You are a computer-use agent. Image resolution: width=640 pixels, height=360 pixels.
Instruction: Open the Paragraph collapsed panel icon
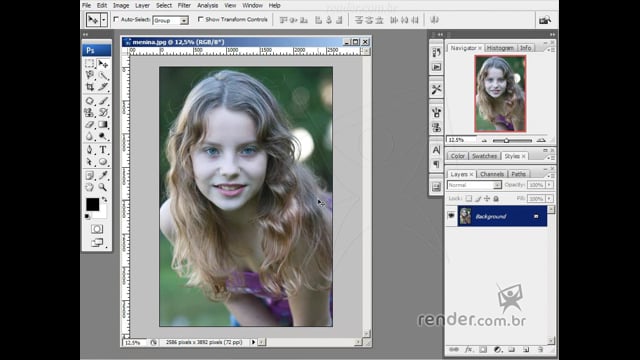coord(436,164)
